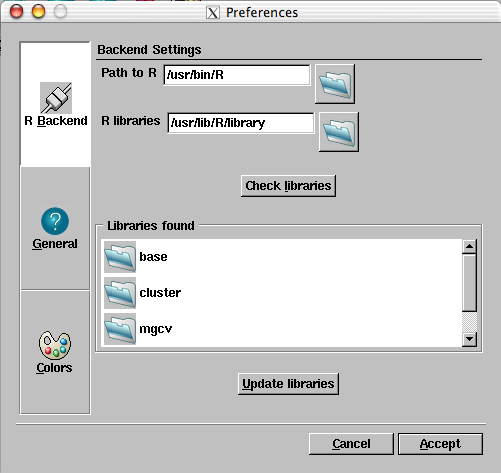The height and width of the screenshot is (473, 501).
Task: Select the mgcv library folder icon
Action: 120,329
